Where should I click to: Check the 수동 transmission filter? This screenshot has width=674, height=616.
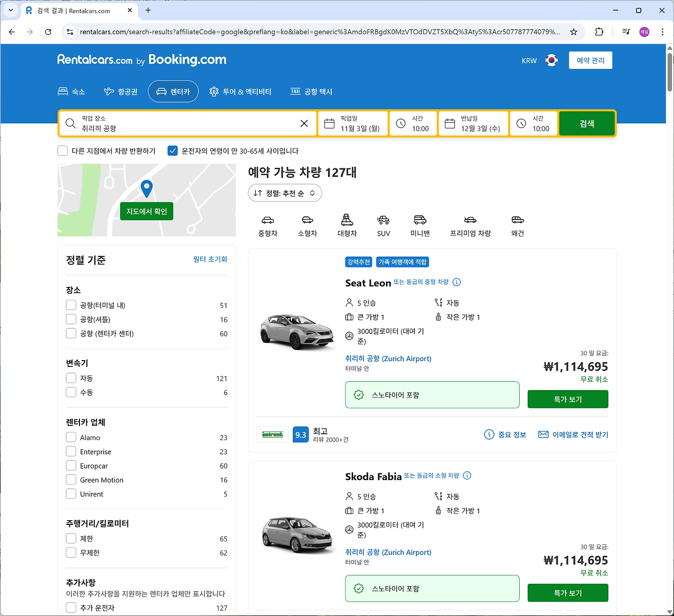(x=71, y=392)
